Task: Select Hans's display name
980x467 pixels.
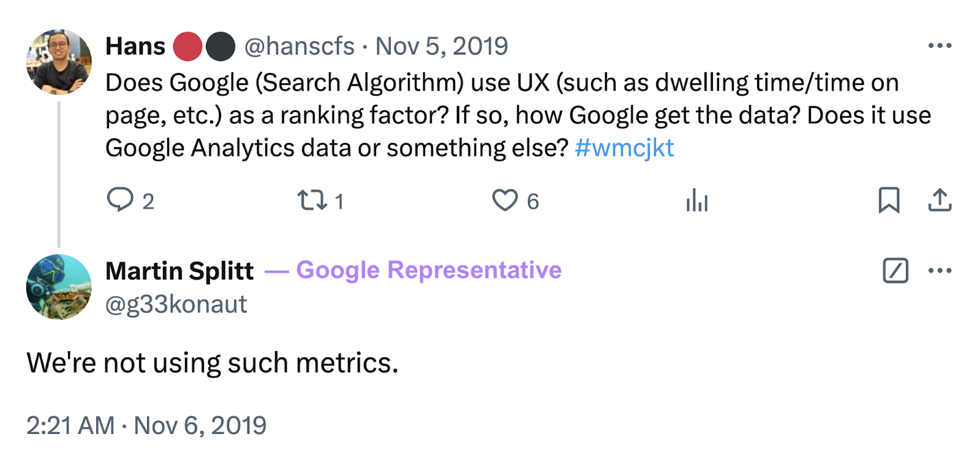Action: tap(135, 45)
